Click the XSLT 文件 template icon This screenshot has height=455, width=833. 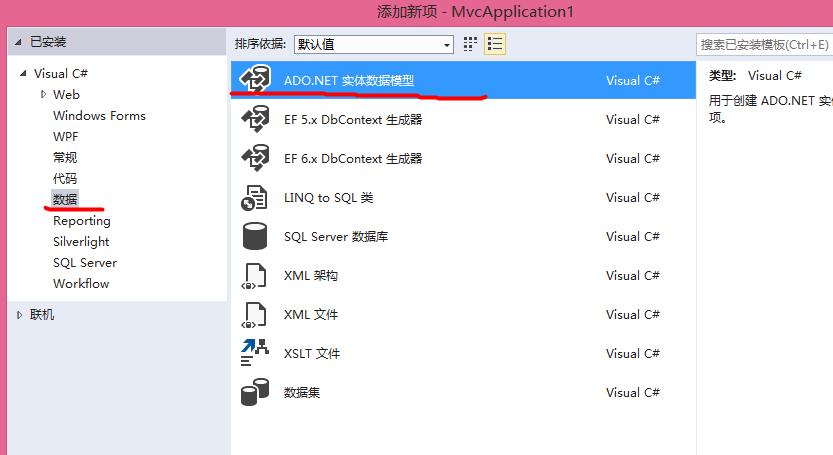(255, 353)
